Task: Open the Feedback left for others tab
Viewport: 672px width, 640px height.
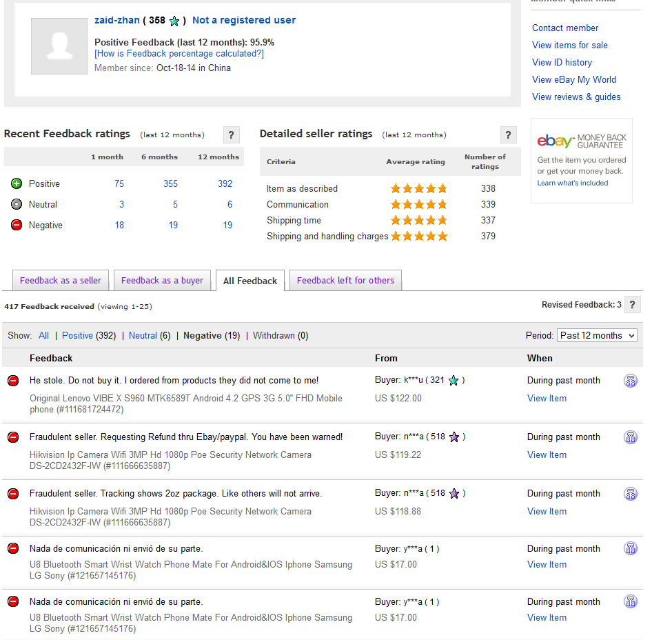Action: pos(345,281)
